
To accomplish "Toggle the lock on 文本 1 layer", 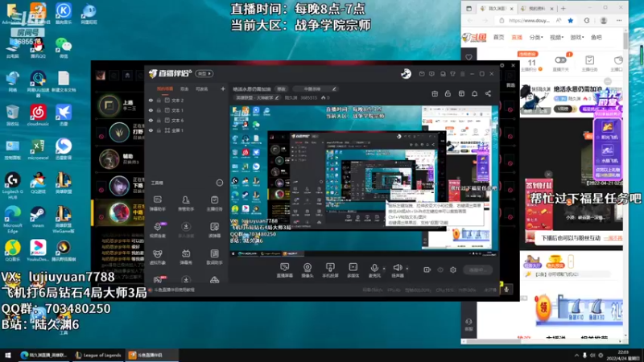I will (x=159, y=110).
